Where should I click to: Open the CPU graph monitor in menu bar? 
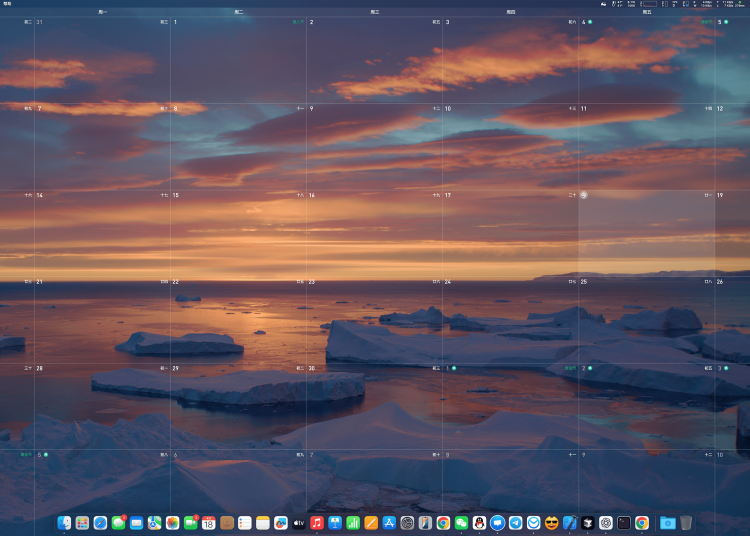648,4
